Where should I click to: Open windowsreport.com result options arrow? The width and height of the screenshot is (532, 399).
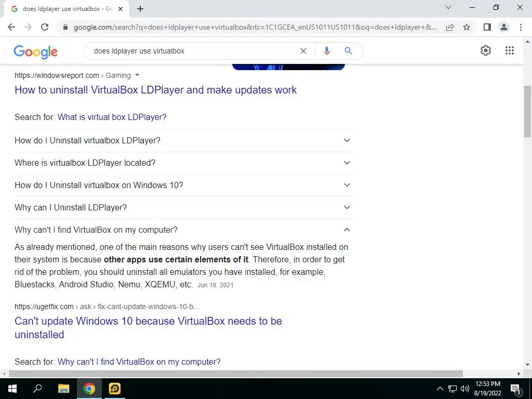point(137,75)
